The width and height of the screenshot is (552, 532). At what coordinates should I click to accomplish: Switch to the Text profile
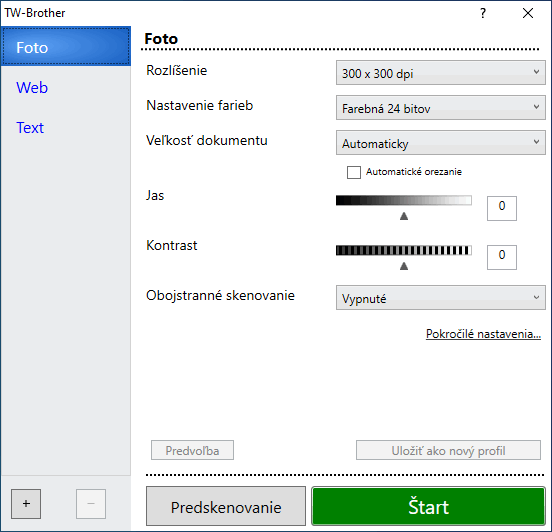30,127
